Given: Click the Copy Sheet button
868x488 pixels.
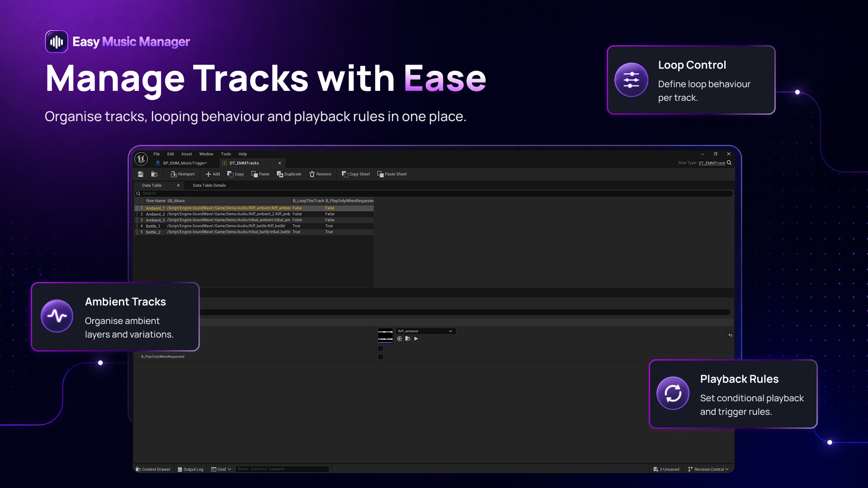Looking at the screenshot, I should pos(355,174).
